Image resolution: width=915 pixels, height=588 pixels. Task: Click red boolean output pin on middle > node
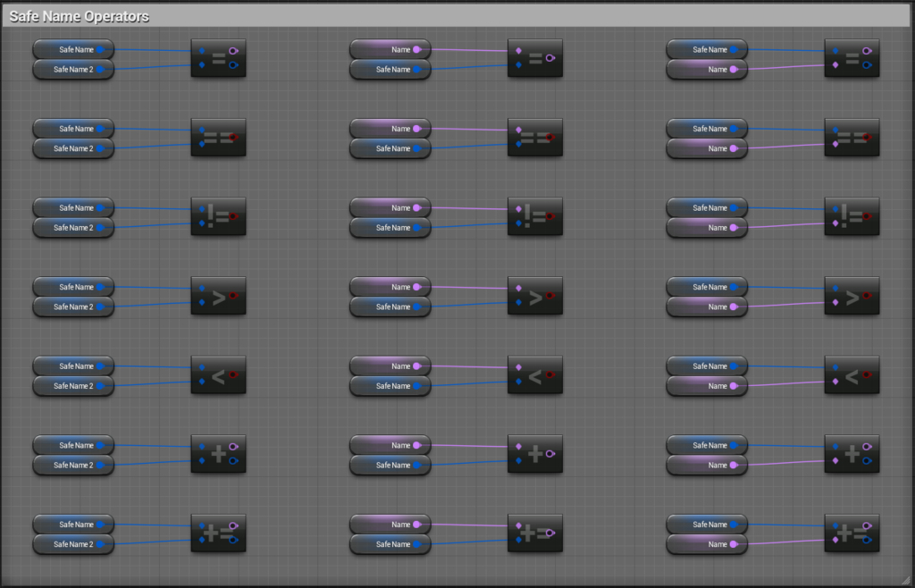pyautogui.click(x=550, y=295)
